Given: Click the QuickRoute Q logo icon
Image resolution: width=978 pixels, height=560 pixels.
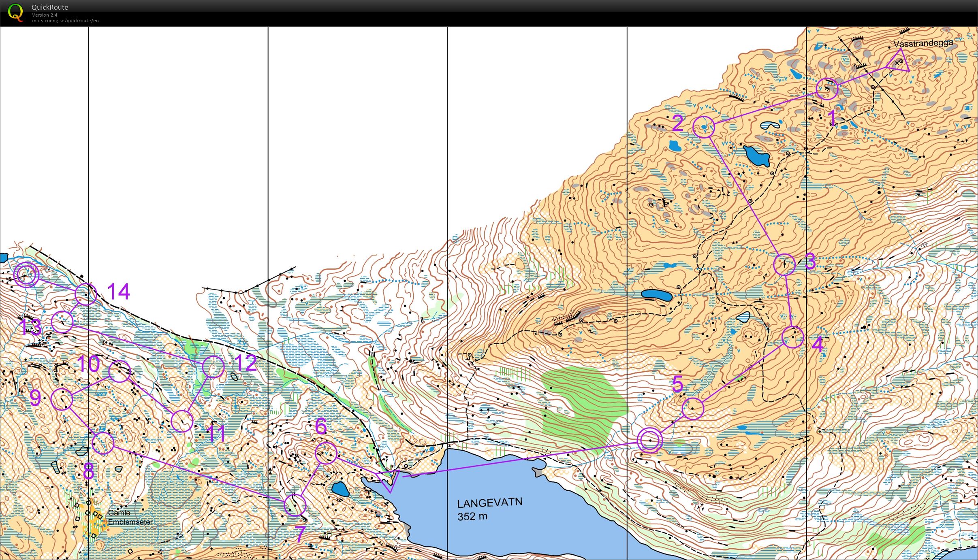Looking at the screenshot, I should point(15,13).
